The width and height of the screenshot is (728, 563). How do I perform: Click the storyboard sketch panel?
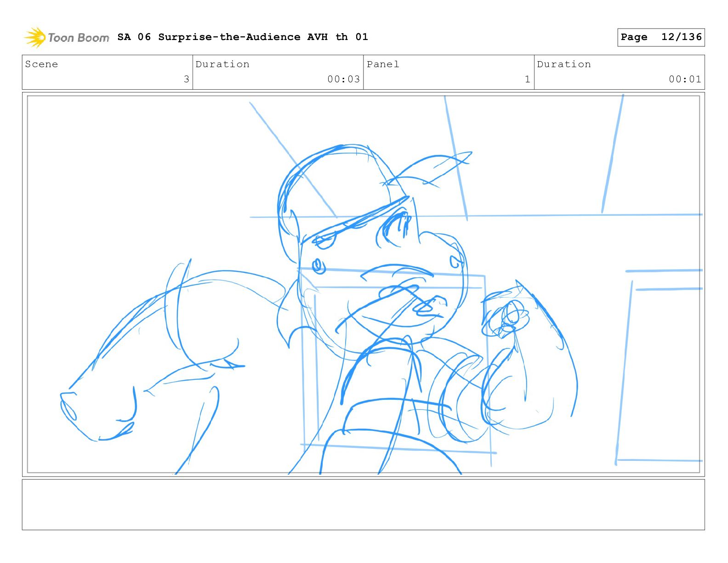tap(363, 284)
